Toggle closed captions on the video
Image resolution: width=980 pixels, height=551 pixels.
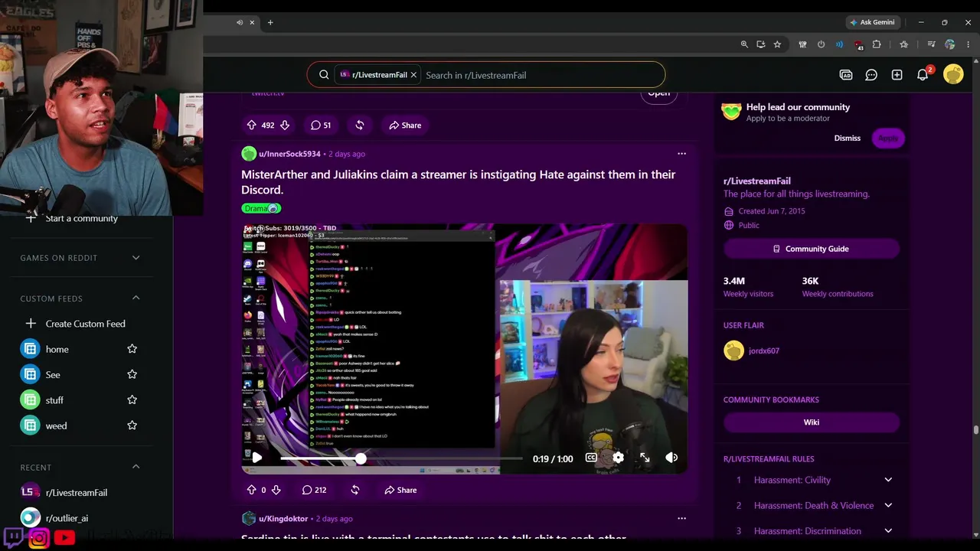coord(591,458)
